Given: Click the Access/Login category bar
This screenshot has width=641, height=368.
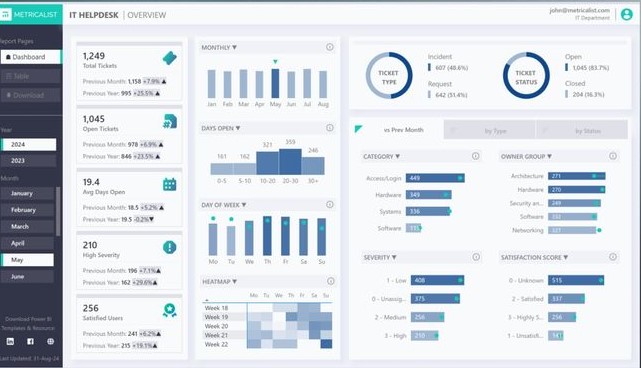Looking at the screenshot, I should (435, 178).
